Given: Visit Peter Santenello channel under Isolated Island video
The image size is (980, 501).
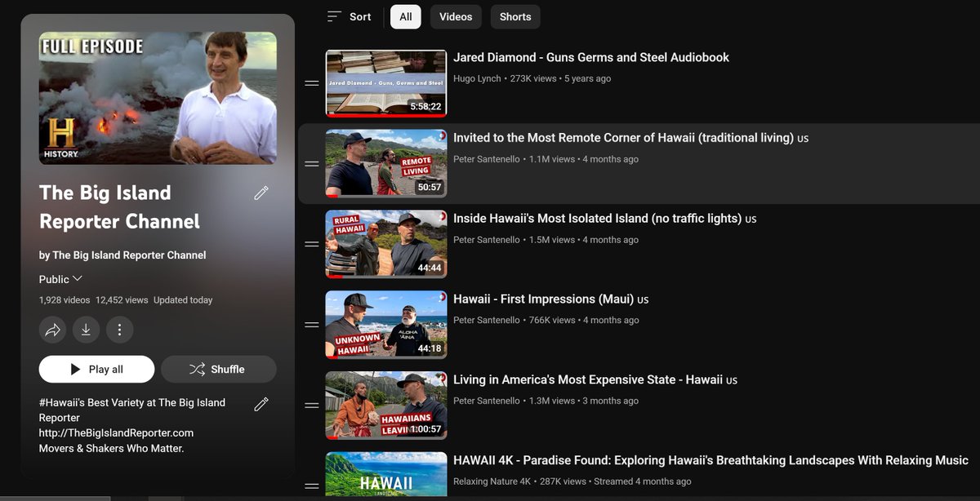Looking at the screenshot, I should (x=487, y=240).
